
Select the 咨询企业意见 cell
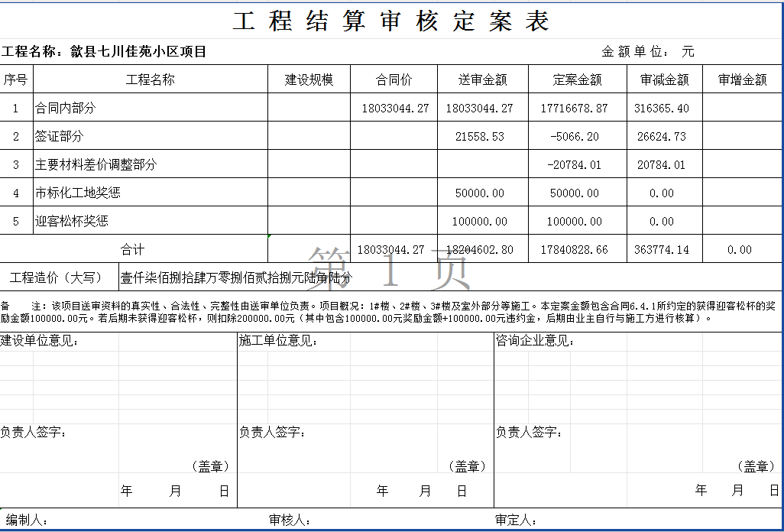[x=535, y=341]
